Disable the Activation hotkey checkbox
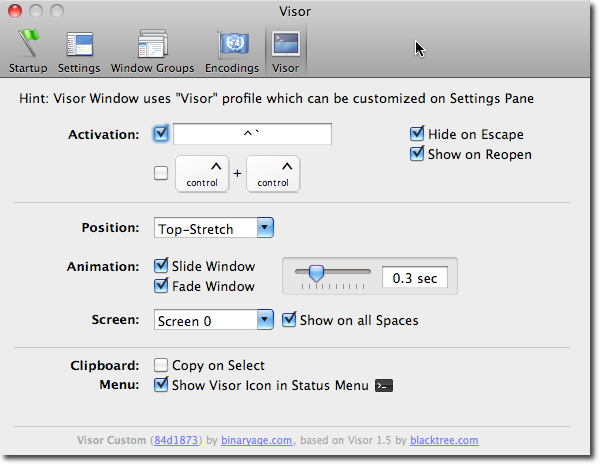 [161, 134]
